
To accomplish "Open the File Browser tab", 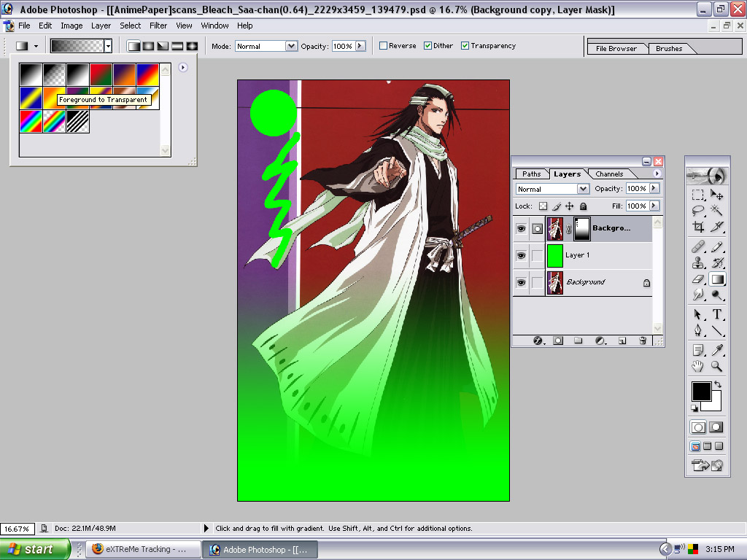I will click(x=616, y=49).
